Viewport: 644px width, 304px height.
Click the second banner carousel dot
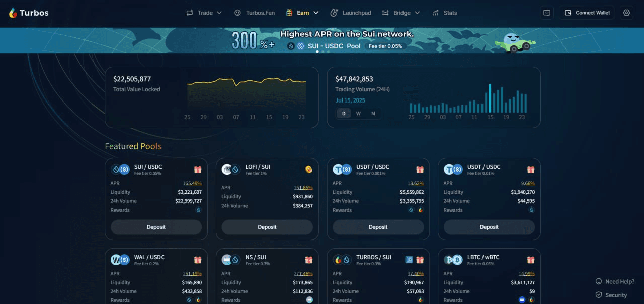pyautogui.click(x=323, y=51)
